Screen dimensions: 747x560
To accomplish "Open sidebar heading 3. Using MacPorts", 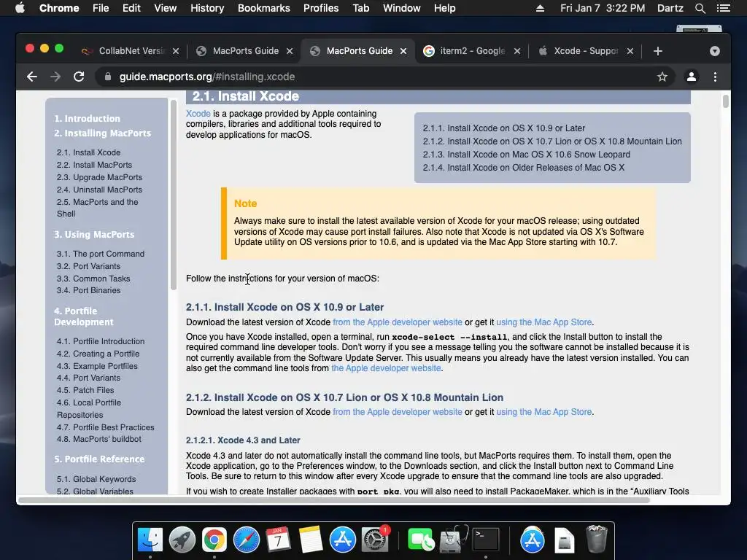I will [94, 235].
